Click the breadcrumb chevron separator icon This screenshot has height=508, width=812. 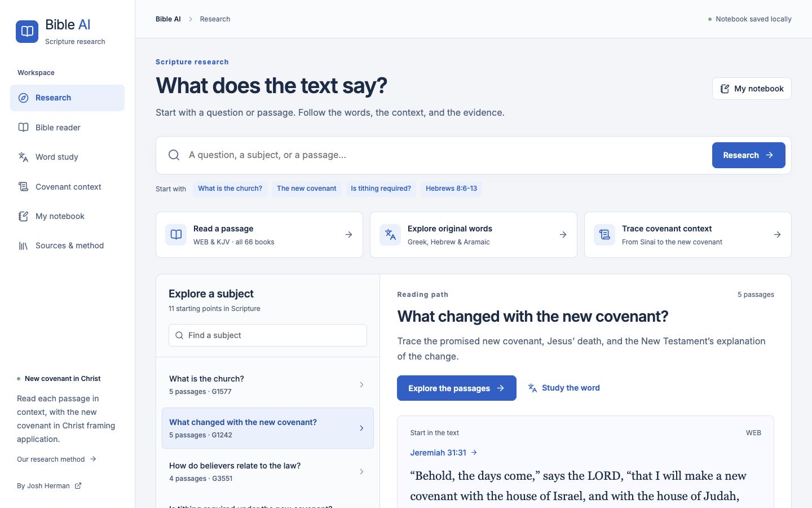[x=191, y=19]
